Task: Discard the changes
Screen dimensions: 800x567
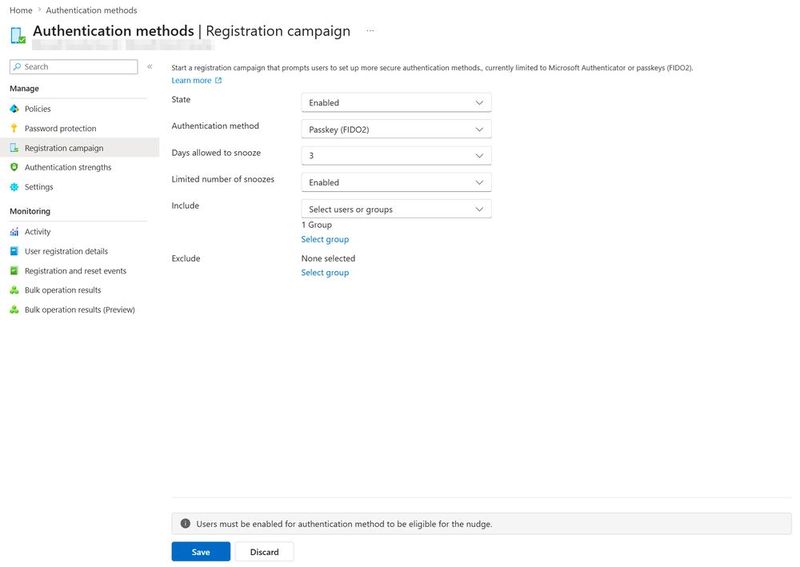Action: [264, 552]
